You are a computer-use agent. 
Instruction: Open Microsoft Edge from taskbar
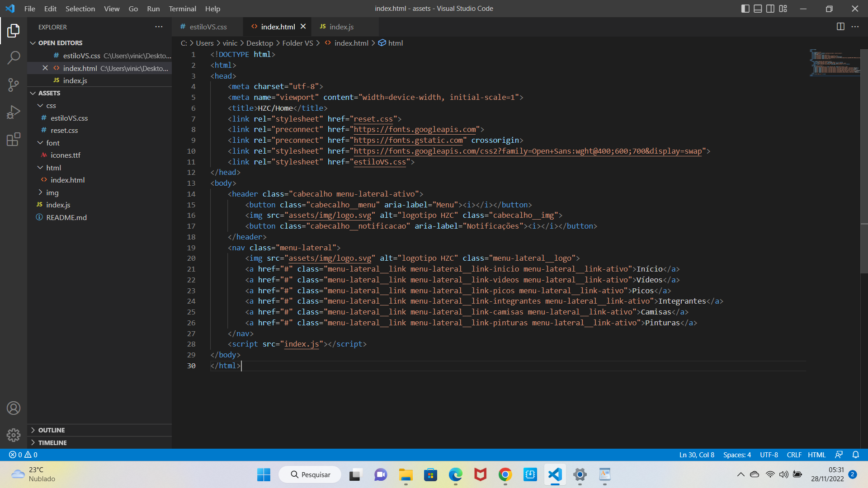[456, 474]
